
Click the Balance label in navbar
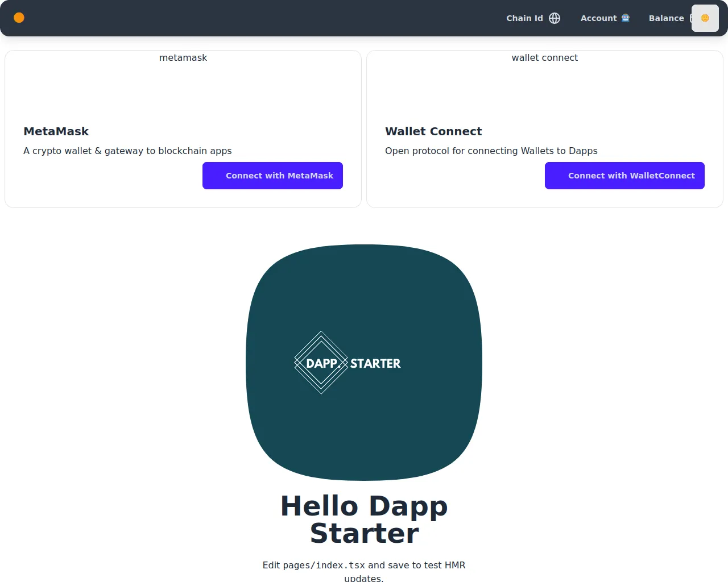click(666, 18)
